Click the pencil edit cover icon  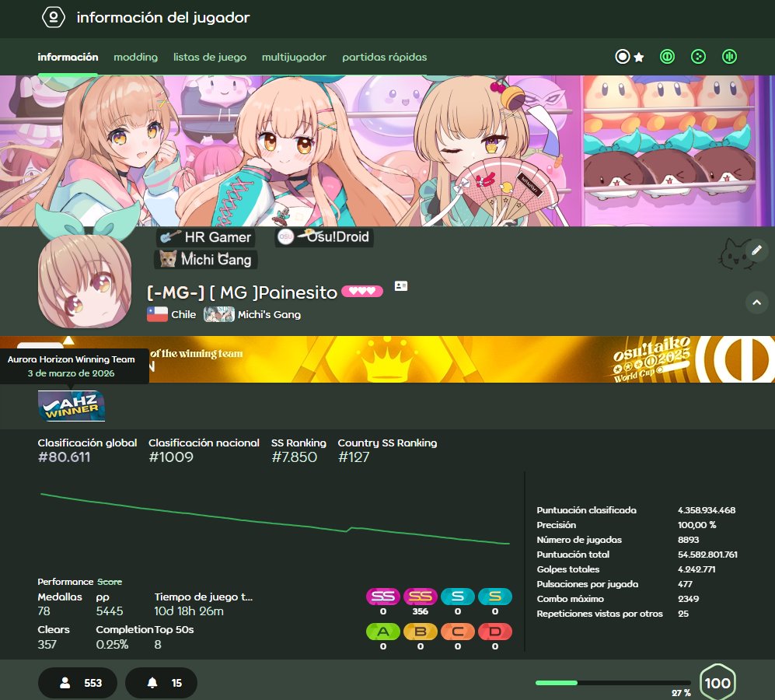tap(756, 250)
